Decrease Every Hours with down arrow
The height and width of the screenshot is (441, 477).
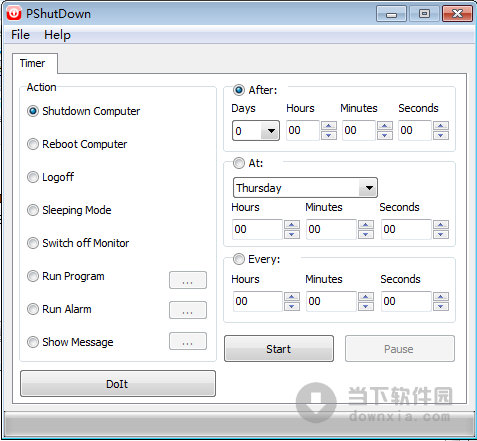coord(292,306)
